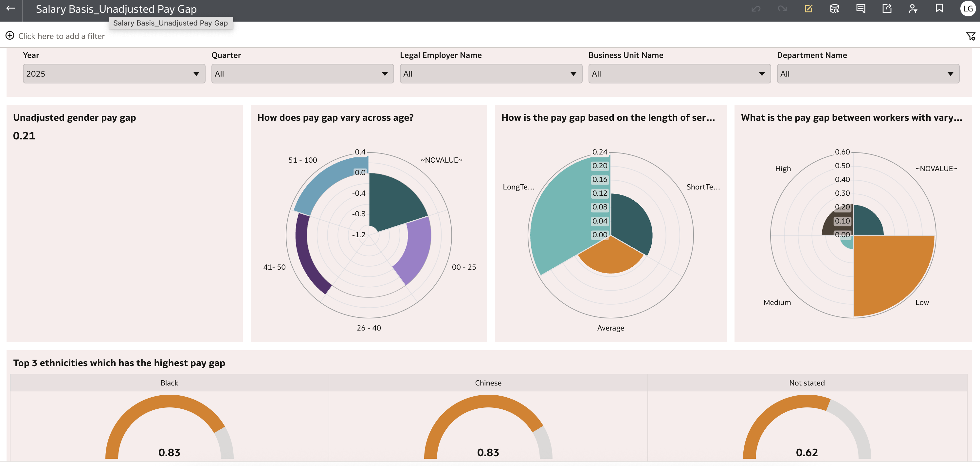This screenshot has width=980, height=466.
Task: Expand the Quarter dropdown
Action: 302,74
